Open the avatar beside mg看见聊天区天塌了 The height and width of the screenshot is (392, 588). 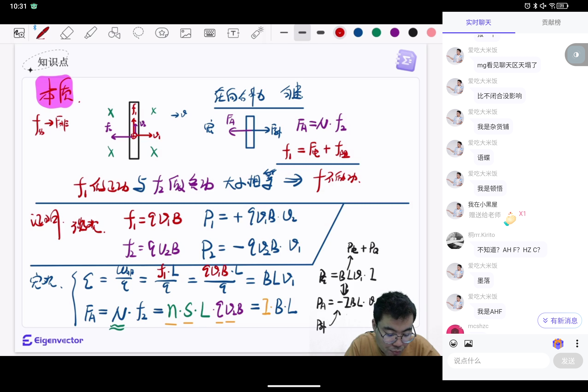tap(455, 56)
